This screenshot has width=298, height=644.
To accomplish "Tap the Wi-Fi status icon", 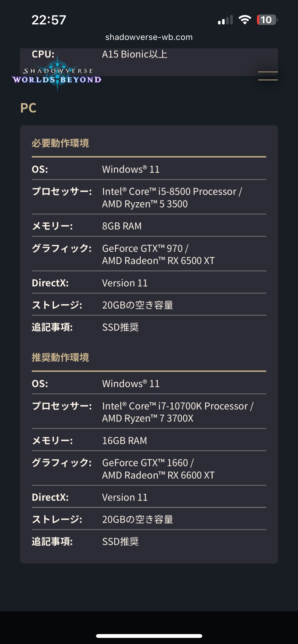I will click(x=245, y=20).
